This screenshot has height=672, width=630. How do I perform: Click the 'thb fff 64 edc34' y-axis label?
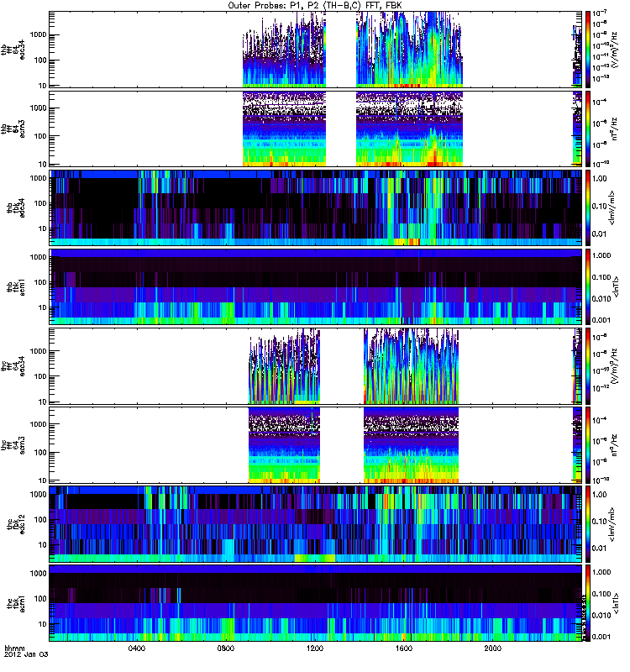13,50
